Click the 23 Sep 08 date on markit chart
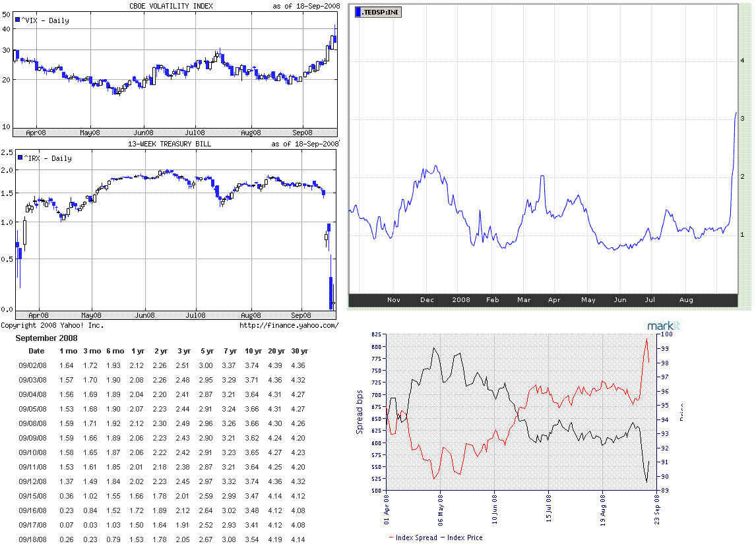 656,509
